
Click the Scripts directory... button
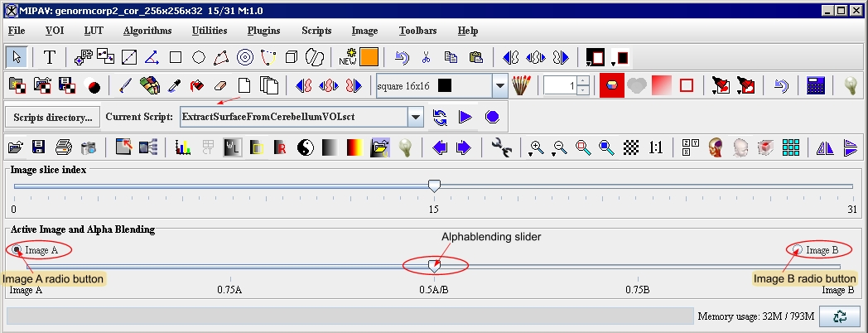coord(52,117)
